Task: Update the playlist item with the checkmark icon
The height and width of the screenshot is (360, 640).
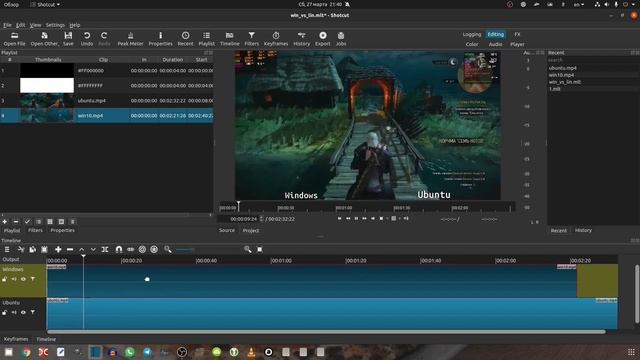Action: click(27, 222)
